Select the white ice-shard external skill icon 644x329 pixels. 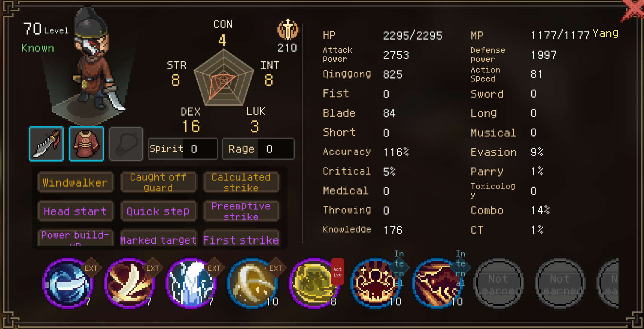click(191, 283)
